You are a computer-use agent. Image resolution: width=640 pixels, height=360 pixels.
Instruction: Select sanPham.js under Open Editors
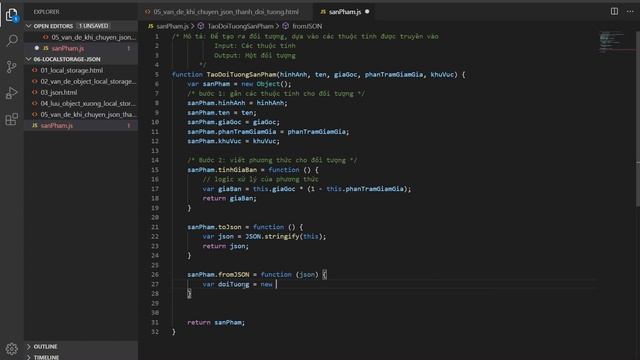81,48
